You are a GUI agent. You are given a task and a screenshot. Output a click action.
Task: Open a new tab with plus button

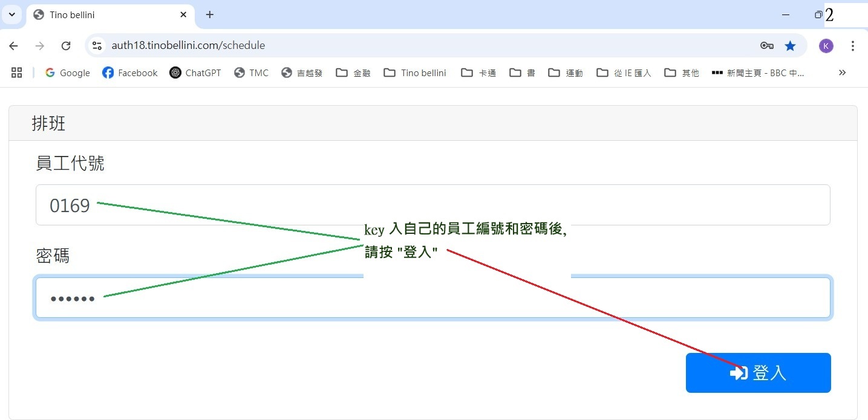[210, 15]
